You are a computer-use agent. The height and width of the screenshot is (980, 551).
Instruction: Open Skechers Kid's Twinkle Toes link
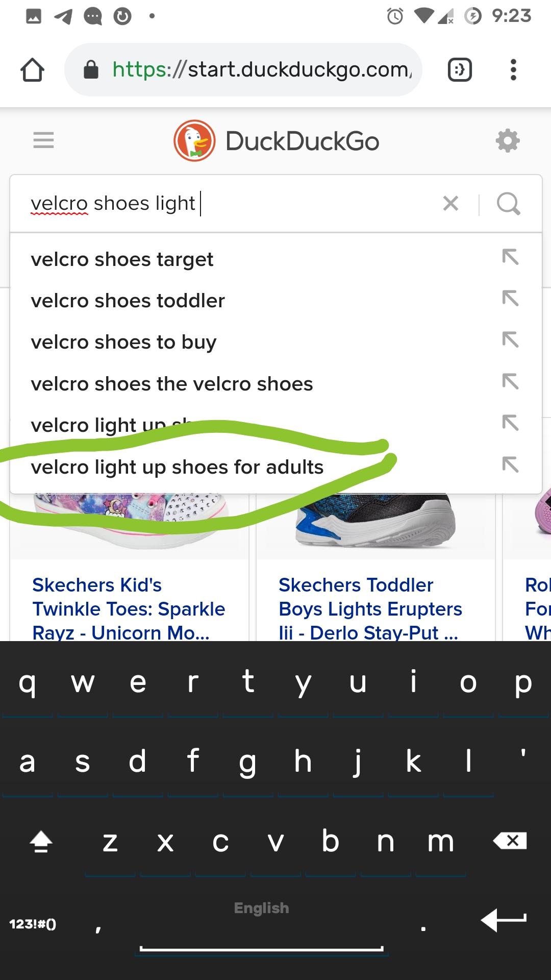click(129, 608)
